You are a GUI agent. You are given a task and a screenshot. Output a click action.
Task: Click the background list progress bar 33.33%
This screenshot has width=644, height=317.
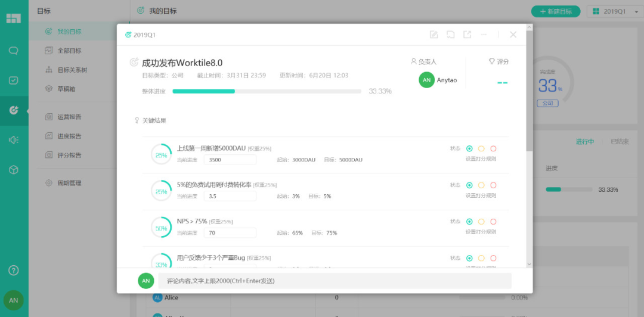[569, 189]
